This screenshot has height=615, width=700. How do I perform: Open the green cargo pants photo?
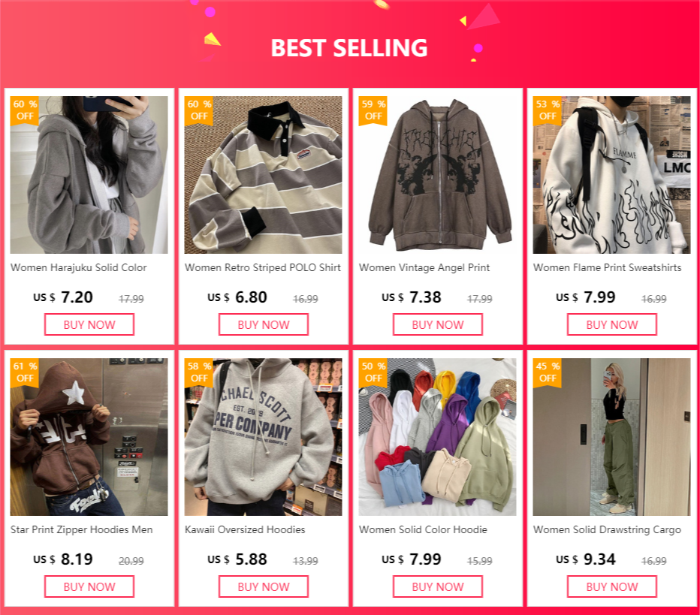[612, 437]
